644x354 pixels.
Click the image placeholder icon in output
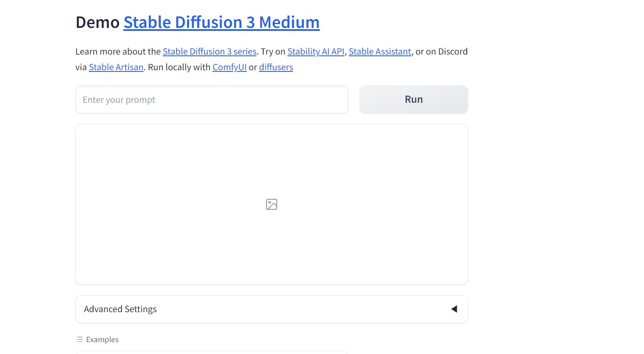272,204
